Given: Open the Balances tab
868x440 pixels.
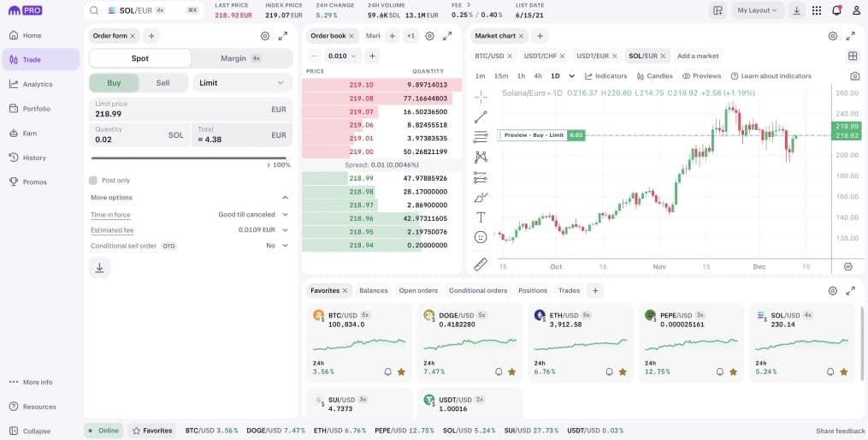Looking at the screenshot, I should (374, 290).
